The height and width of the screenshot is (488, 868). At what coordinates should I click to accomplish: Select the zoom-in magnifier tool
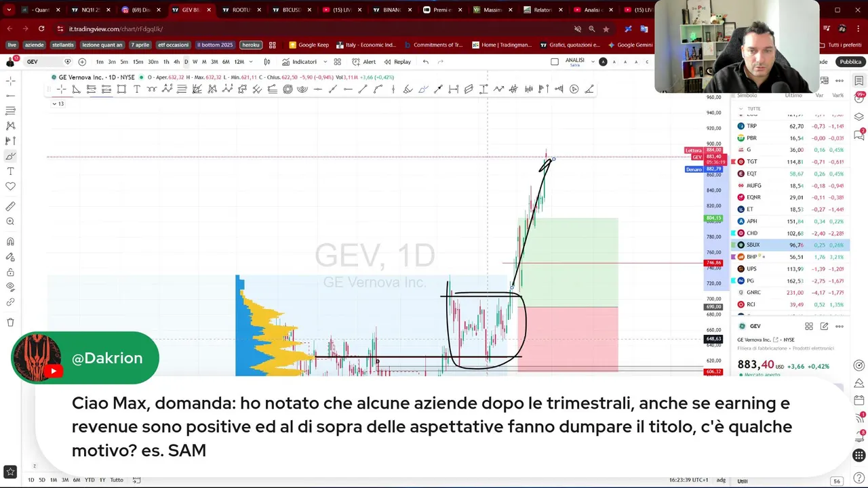(10, 222)
